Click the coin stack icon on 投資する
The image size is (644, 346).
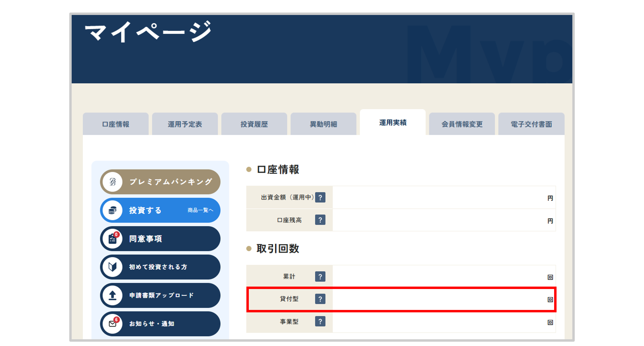113,210
